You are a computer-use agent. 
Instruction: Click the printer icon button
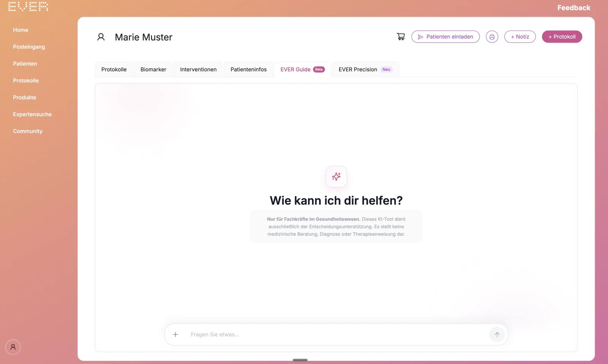(x=492, y=37)
